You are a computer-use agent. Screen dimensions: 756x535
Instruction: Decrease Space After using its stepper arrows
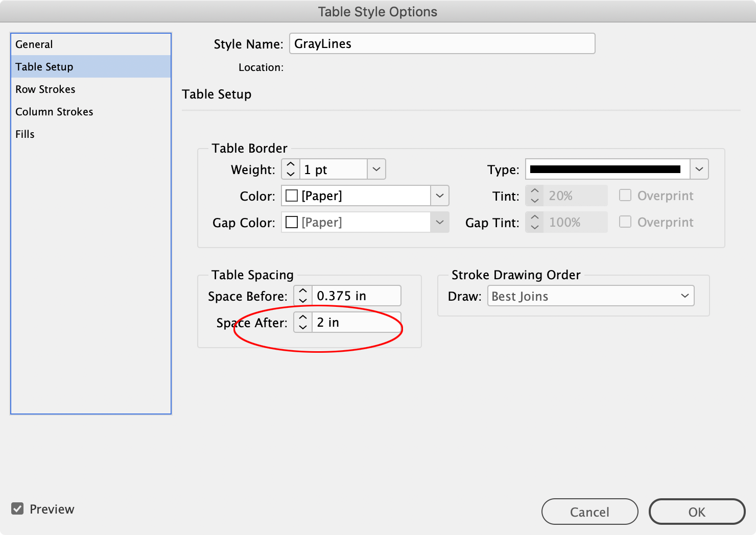tap(302, 326)
